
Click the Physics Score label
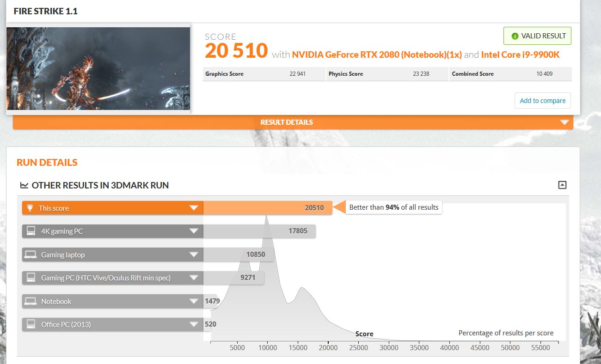click(x=346, y=74)
